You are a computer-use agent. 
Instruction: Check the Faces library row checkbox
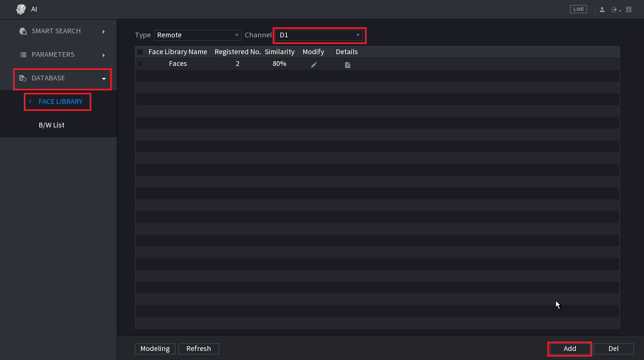click(x=140, y=64)
